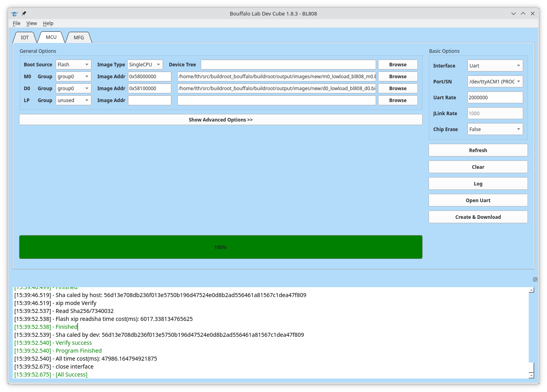Open the Help menu

[48, 23]
